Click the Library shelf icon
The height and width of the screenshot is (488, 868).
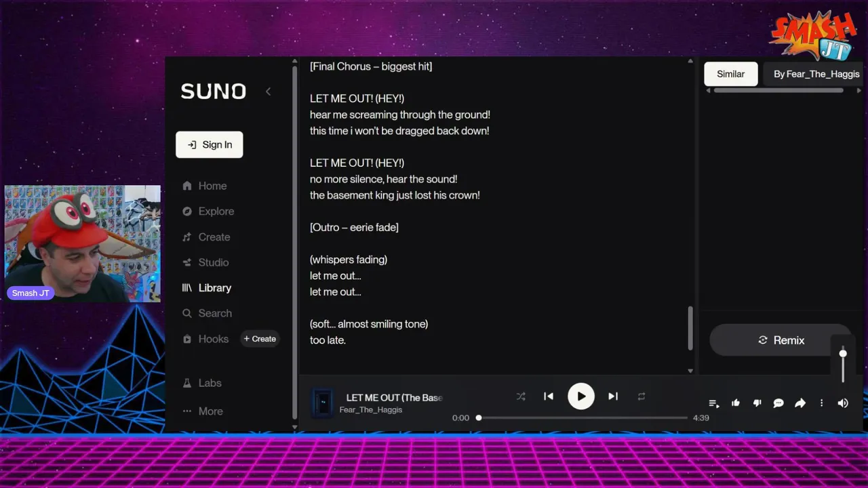point(187,288)
